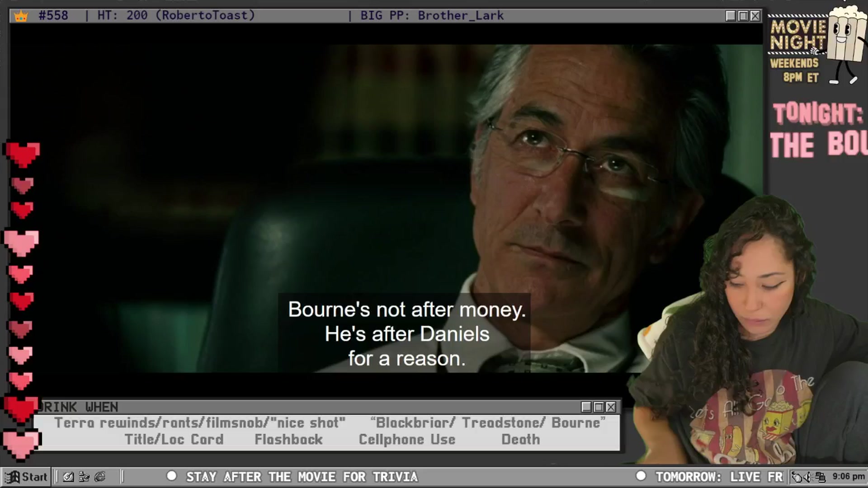Screen dimensions: 868x488
Task: Select the "Flashback" rule
Action: point(288,439)
